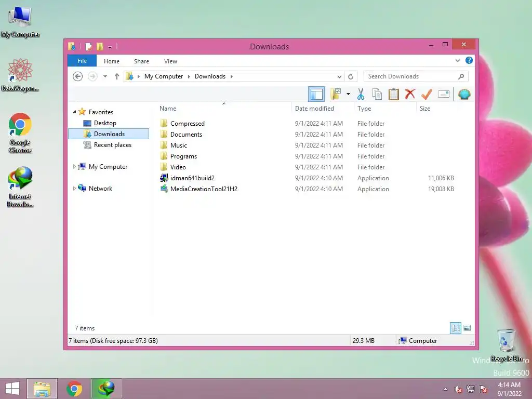Toggle the navigation pane layout button

pyautogui.click(x=316, y=94)
